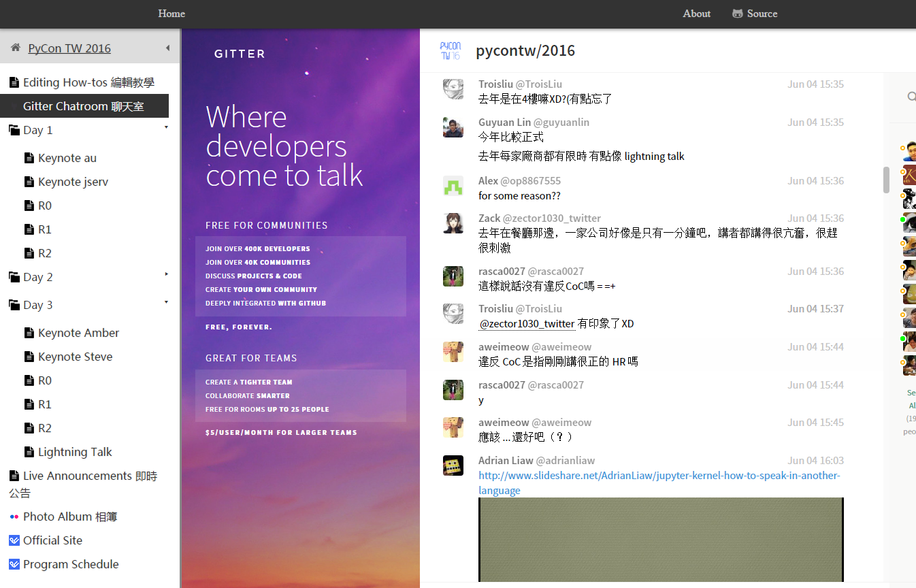Open Official Site link
The width and height of the screenshot is (916, 588).
(x=52, y=540)
